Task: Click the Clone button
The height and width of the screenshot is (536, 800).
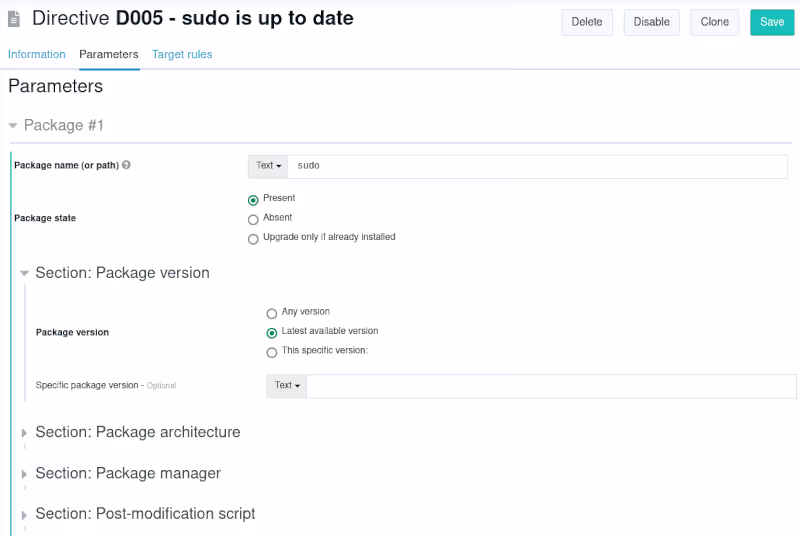Action: click(714, 22)
